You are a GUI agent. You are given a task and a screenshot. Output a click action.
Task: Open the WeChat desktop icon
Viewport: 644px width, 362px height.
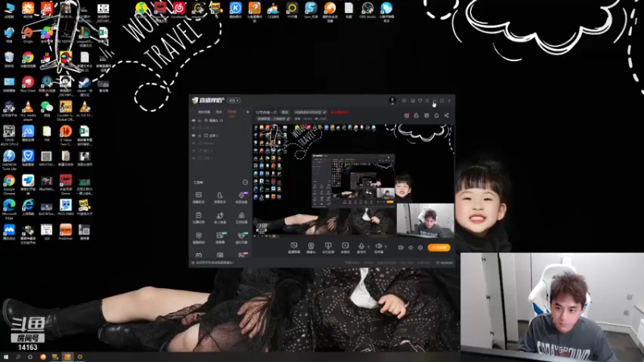pos(47,109)
